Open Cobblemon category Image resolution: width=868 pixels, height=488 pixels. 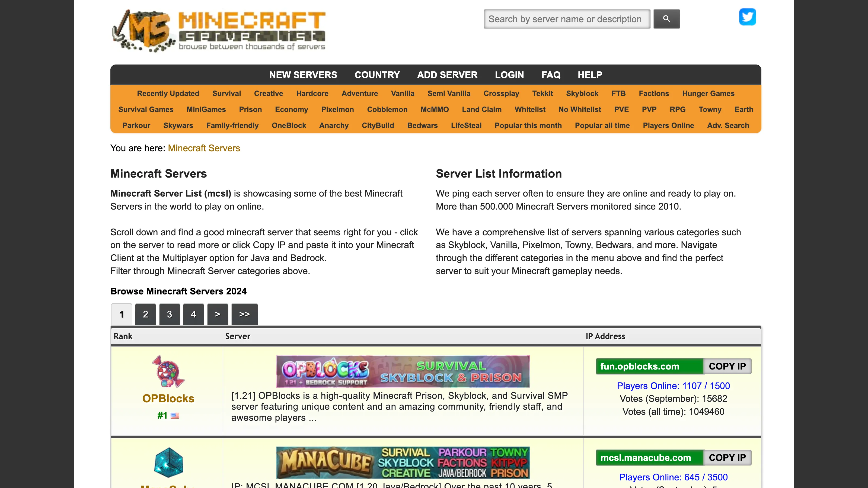pyautogui.click(x=387, y=110)
